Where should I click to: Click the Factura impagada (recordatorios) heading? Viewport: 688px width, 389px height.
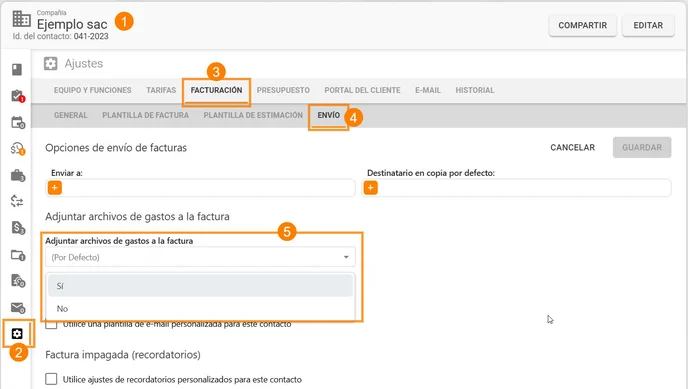pos(123,354)
